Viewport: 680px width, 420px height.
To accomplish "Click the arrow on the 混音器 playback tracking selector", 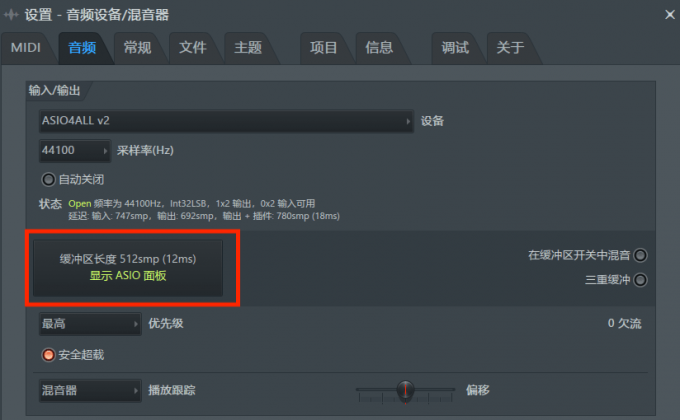I will coord(135,390).
